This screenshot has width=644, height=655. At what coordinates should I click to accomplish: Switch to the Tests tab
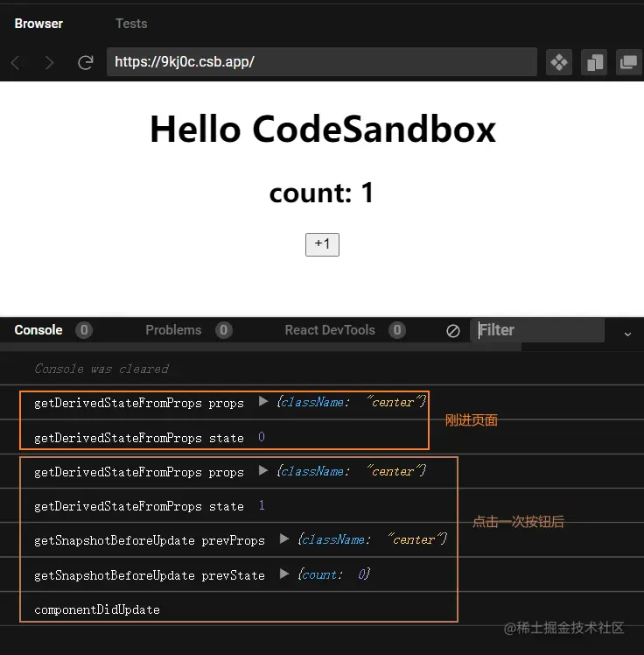tap(131, 24)
